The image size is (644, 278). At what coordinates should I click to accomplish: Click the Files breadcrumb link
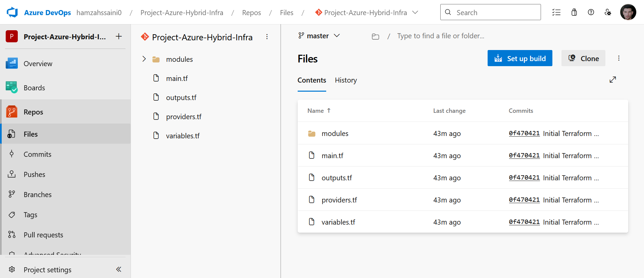[287, 12]
